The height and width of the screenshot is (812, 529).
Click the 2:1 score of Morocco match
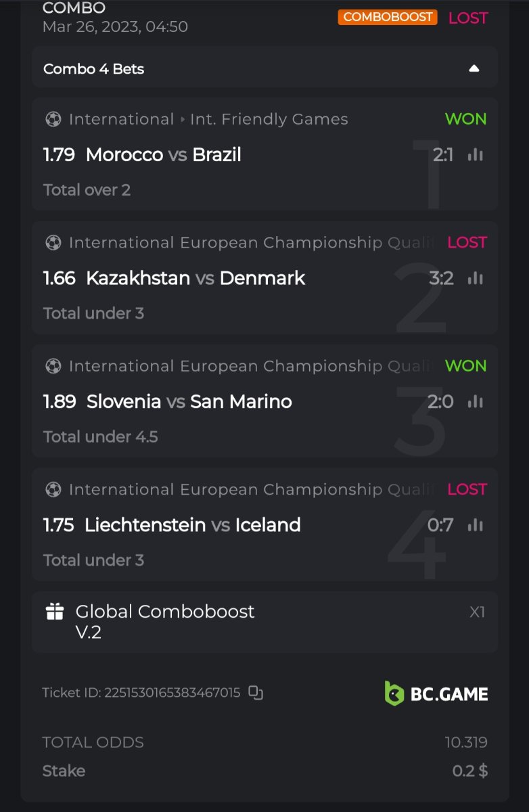point(443,155)
